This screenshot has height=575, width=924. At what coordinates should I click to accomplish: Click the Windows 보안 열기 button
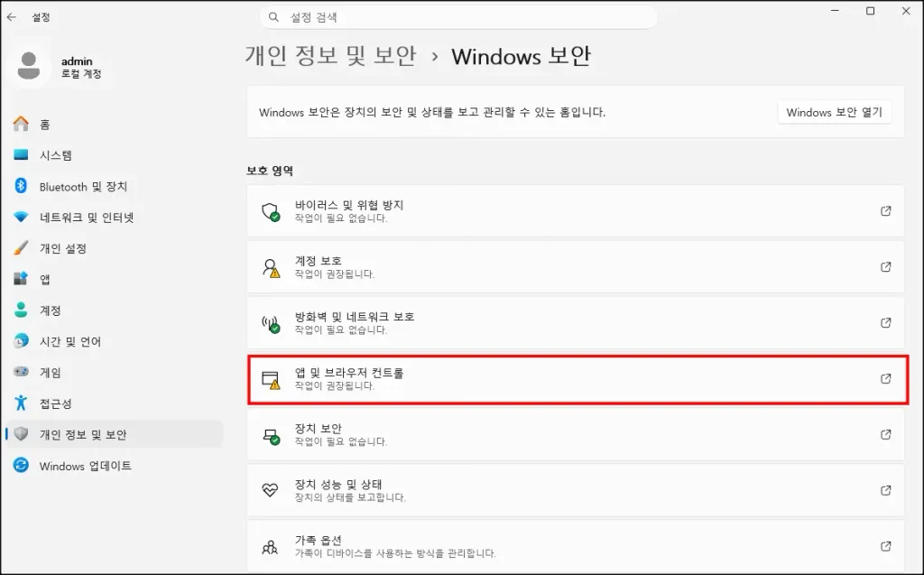(835, 112)
